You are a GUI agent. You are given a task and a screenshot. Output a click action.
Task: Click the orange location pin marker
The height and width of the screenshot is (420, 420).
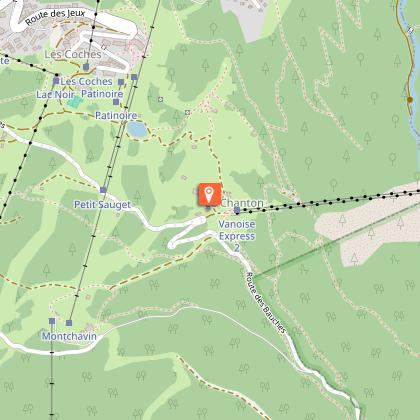[x=209, y=195]
